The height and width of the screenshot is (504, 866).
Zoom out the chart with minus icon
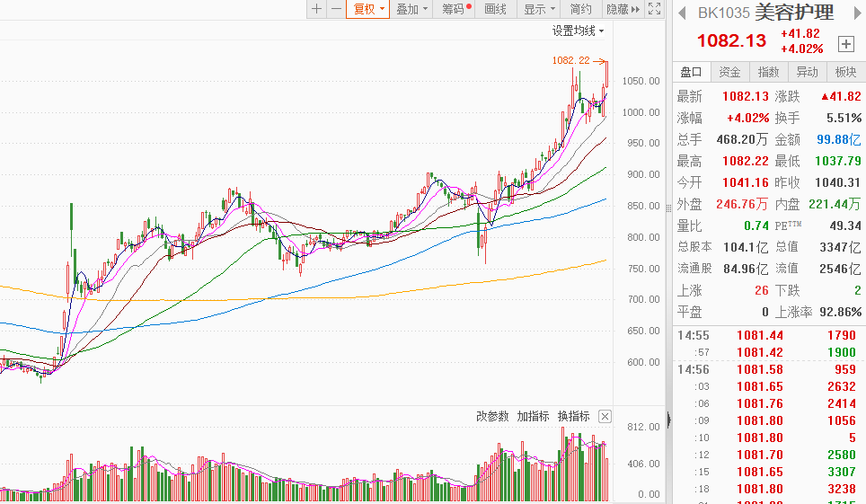click(335, 9)
